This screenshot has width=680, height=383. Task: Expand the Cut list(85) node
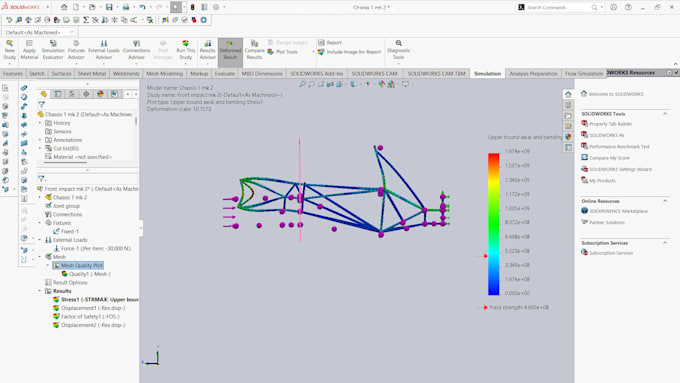[x=40, y=148]
